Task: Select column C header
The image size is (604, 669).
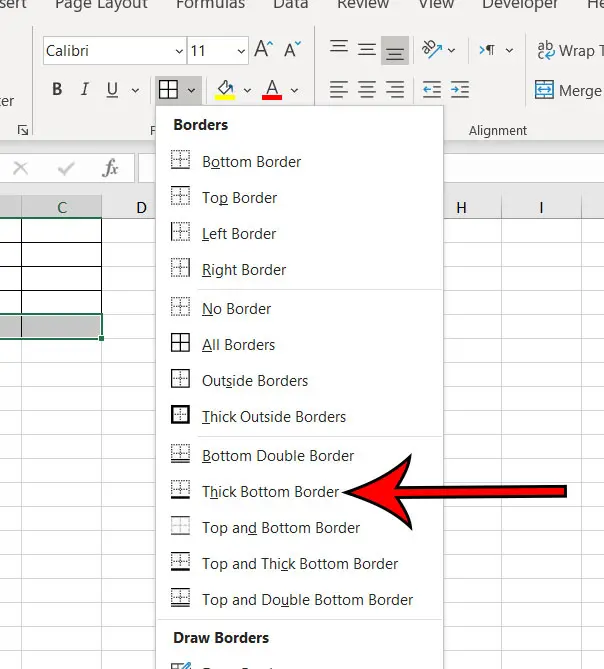Action: point(62,208)
